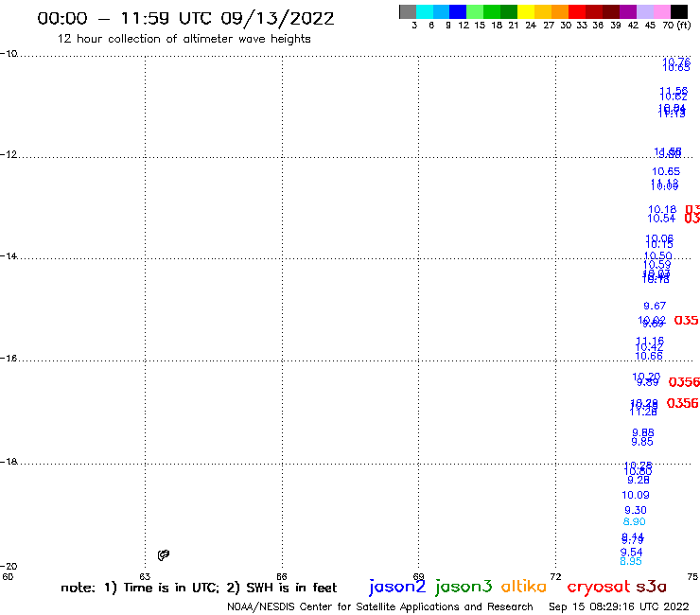Click the black swatch ending the color scale
The image size is (700, 615).
(x=678, y=11)
